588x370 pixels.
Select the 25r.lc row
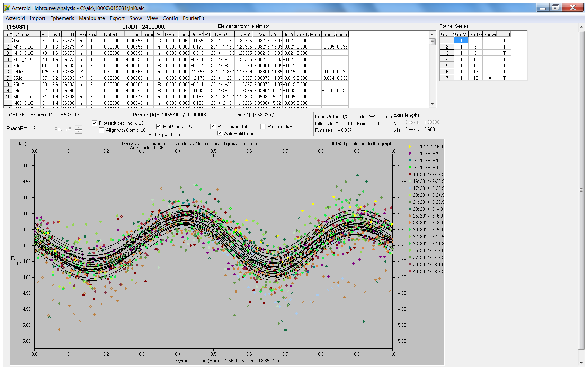[176, 84]
